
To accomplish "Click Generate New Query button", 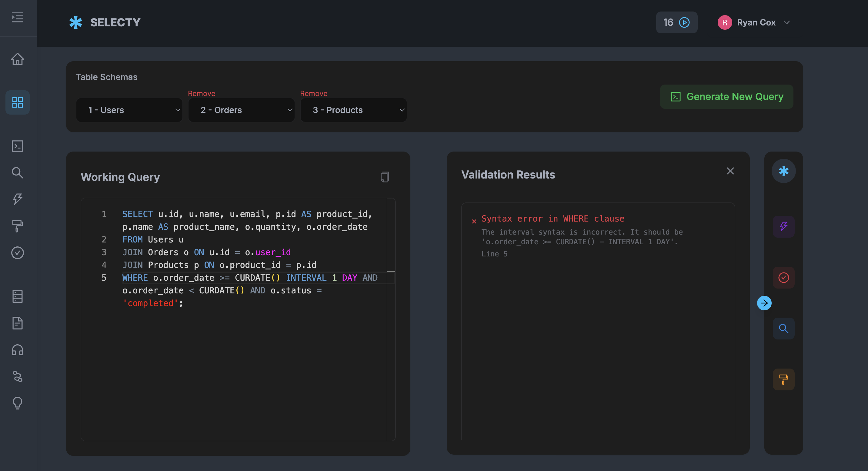I will [x=726, y=97].
